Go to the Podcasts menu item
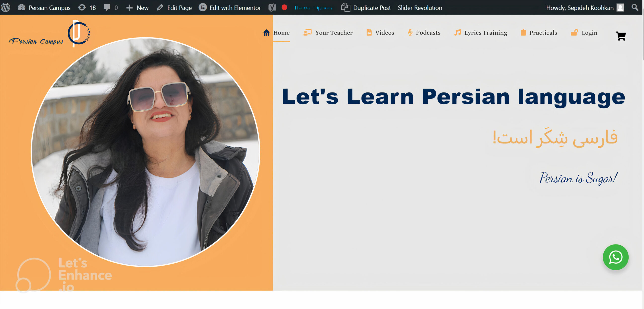The width and height of the screenshot is (644, 309). [424, 32]
